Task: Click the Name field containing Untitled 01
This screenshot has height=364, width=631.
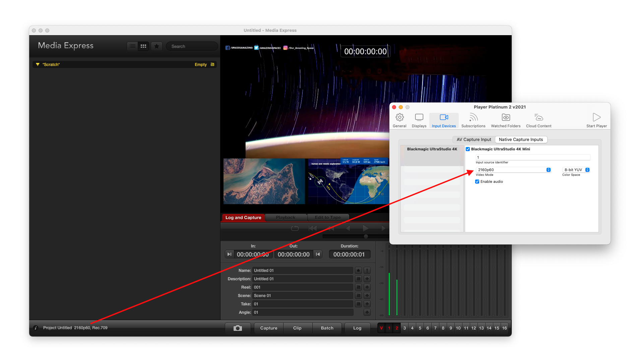Action: coord(303,271)
